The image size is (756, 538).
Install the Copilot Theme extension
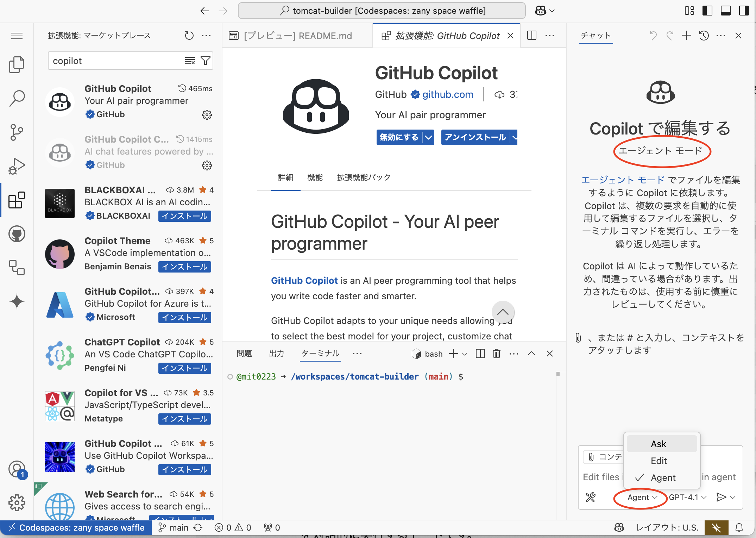(184, 267)
